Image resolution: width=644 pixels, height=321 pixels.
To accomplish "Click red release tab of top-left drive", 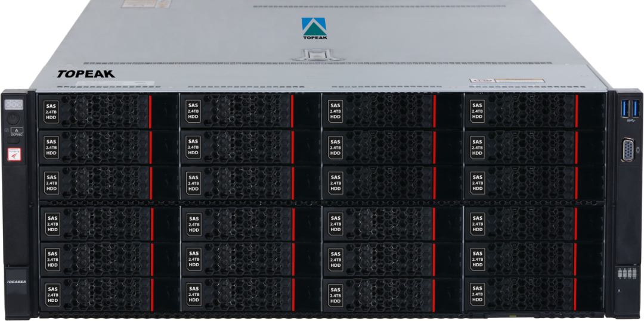I will coord(150,111).
